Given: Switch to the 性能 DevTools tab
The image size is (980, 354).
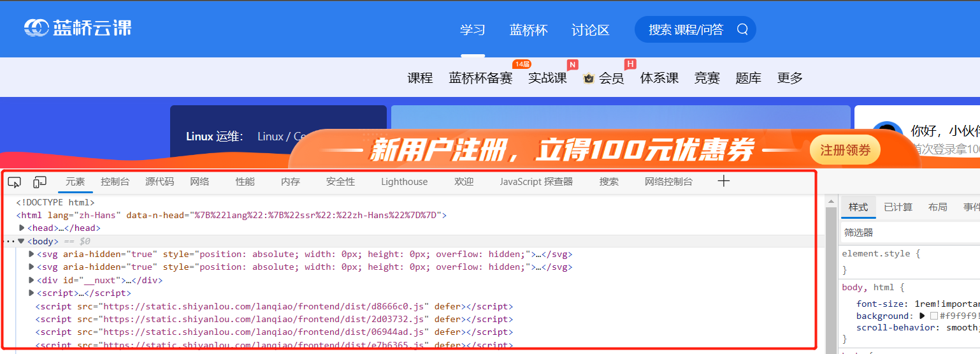Looking at the screenshot, I should pyautogui.click(x=245, y=182).
